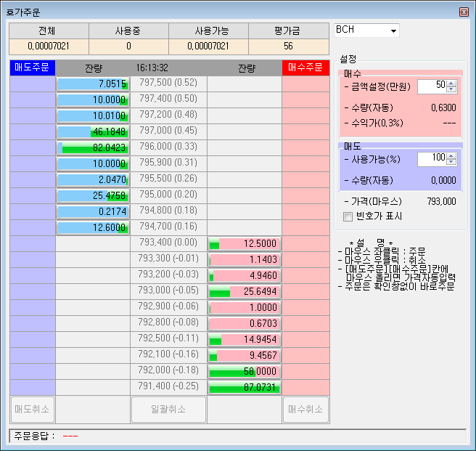Select bid volume bar 25.6494
The height and width of the screenshot is (451, 476).
point(245,291)
